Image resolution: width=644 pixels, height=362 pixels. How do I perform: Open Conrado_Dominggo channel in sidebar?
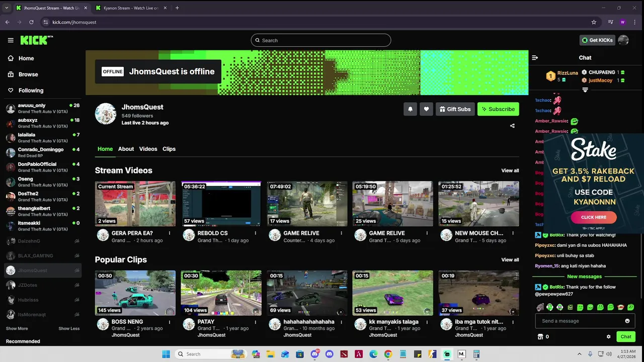click(43, 152)
